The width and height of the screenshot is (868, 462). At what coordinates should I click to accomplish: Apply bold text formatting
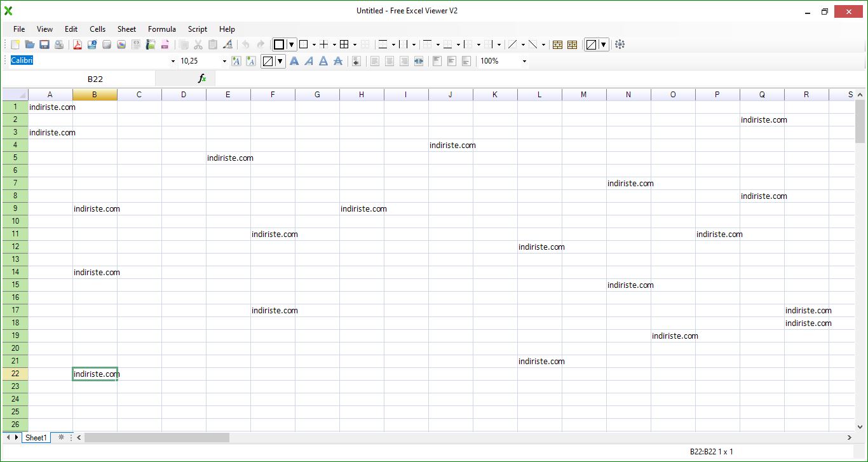click(294, 61)
